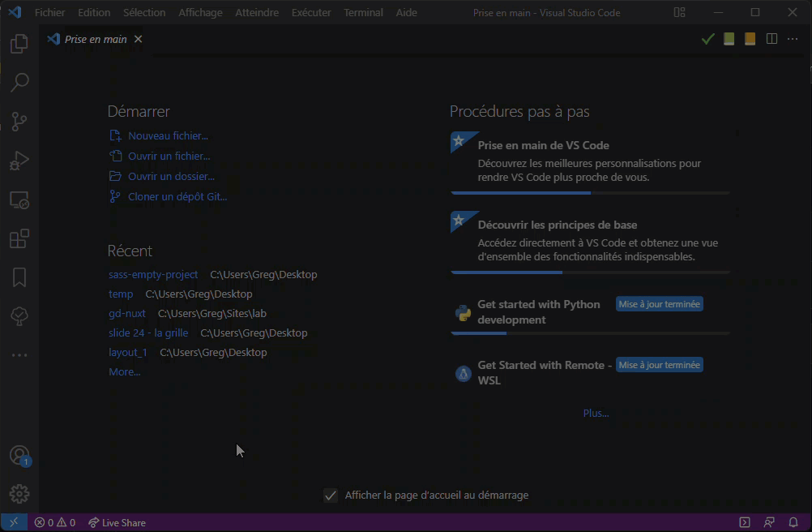Click Mise à jour terminée badge next to Python

[x=659, y=304]
